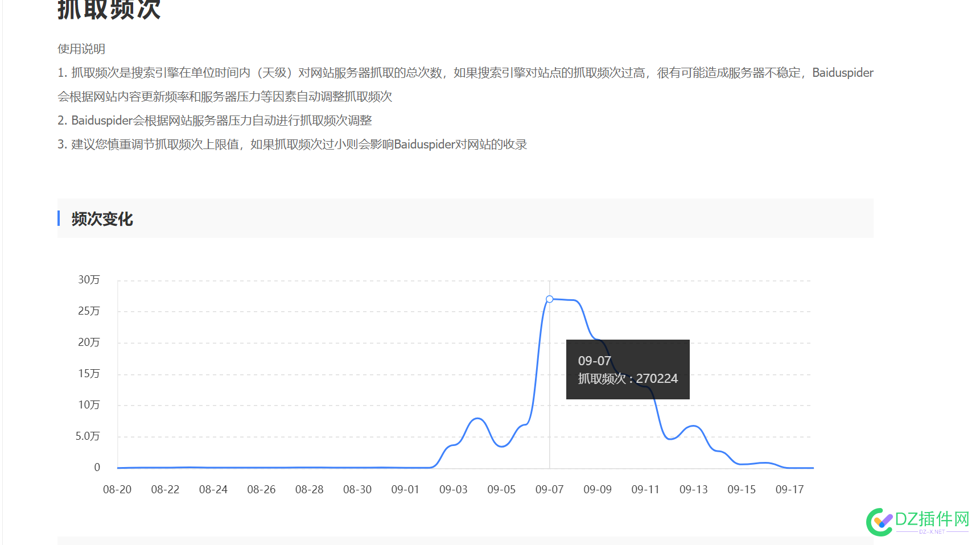Click the 09-07 crawl frequency tooltip box
Viewport: 980px width, 545px height.
tap(628, 369)
